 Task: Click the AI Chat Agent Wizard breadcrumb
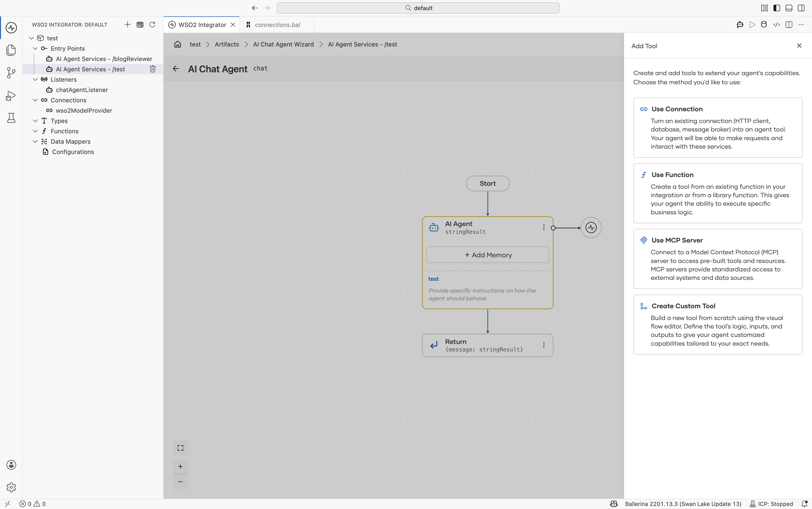pyautogui.click(x=283, y=44)
